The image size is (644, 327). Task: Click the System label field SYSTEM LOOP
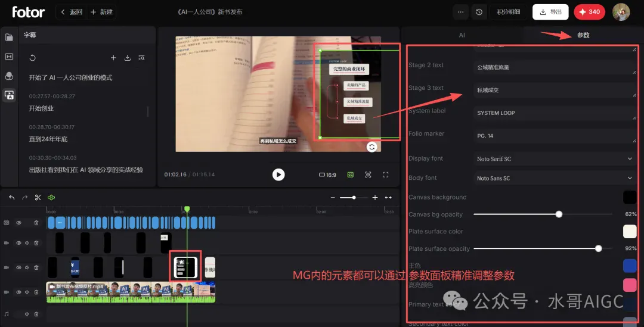click(x=555, y=113)
